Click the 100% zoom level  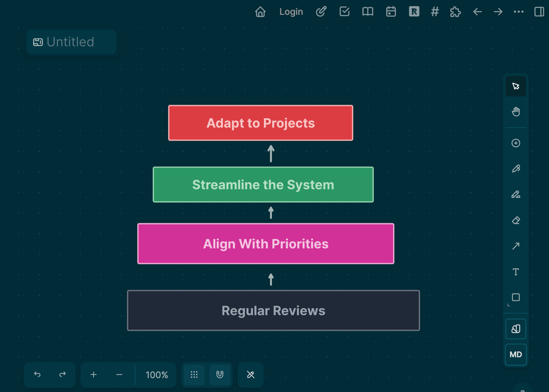[x=156, y=375]
